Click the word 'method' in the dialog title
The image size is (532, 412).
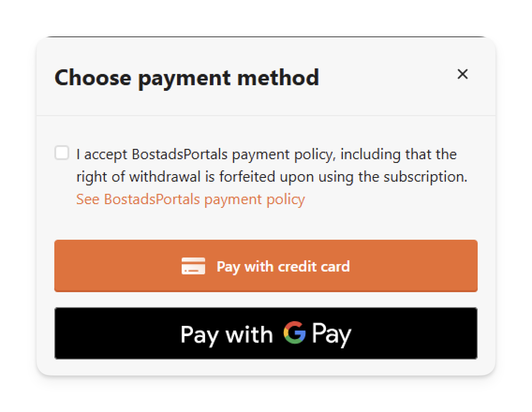pos(278,78)
